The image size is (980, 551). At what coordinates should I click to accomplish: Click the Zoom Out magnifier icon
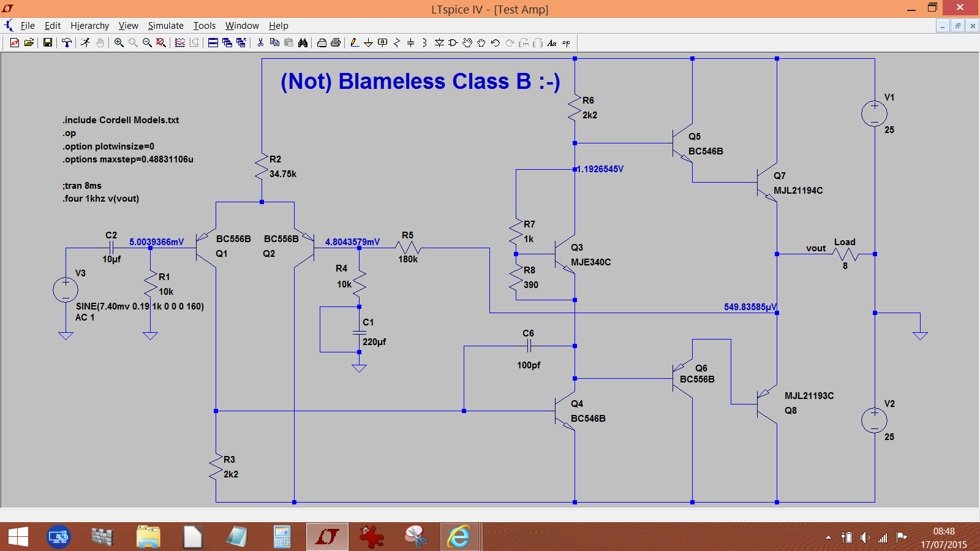[x=147, y=42]
